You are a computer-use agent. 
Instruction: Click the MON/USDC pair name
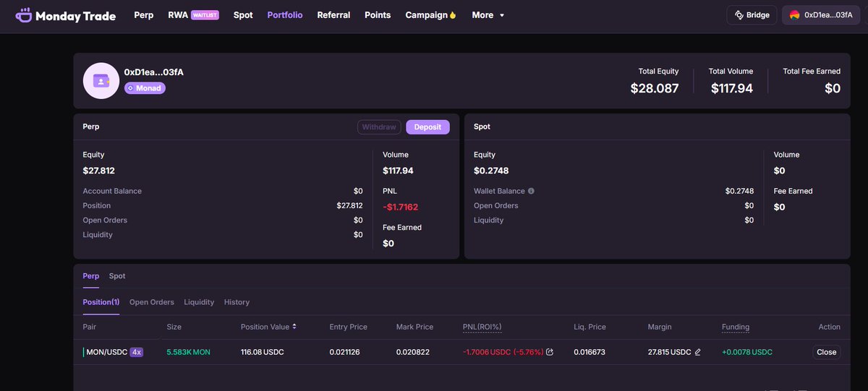106,352
